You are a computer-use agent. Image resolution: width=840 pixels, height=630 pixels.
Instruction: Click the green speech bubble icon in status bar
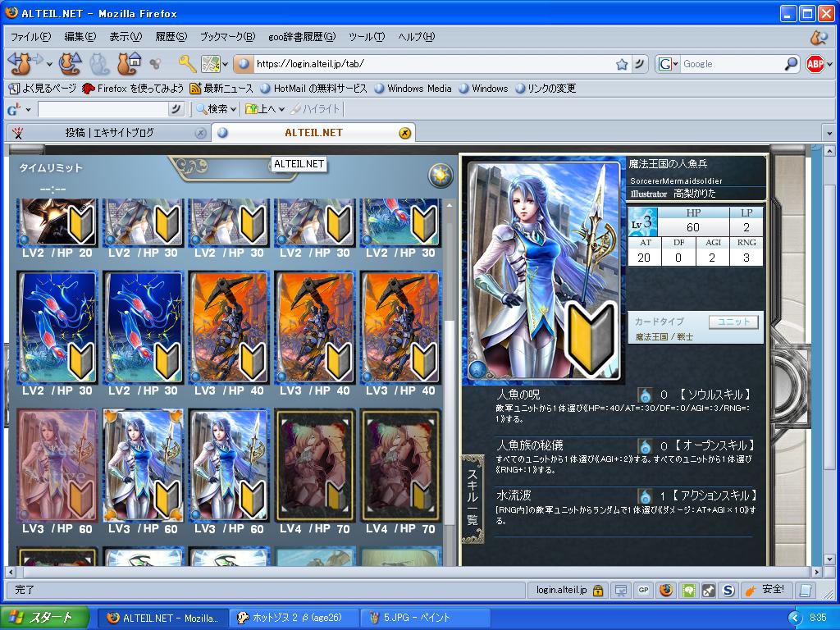coord(689,591)
